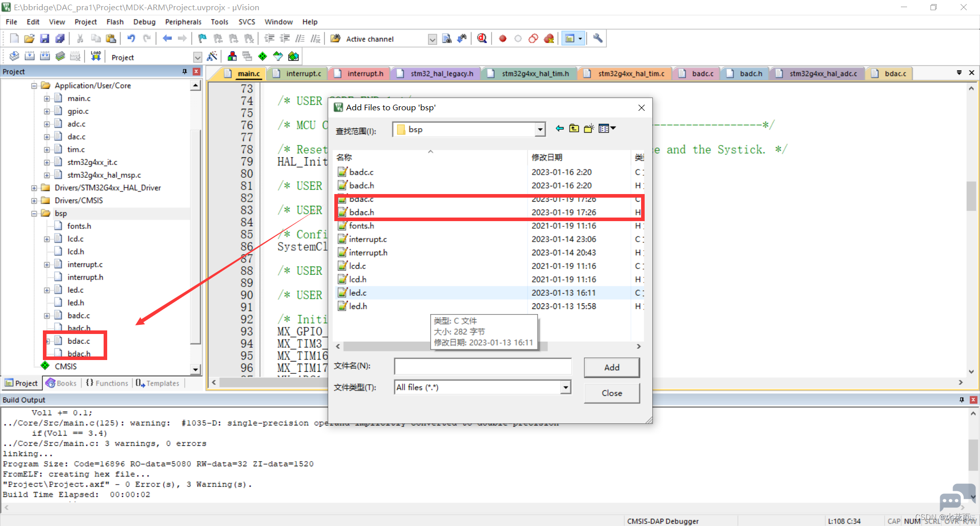Click the Configuration wrench icon
This screenshot has height=526, width=980.
[598, 39]
